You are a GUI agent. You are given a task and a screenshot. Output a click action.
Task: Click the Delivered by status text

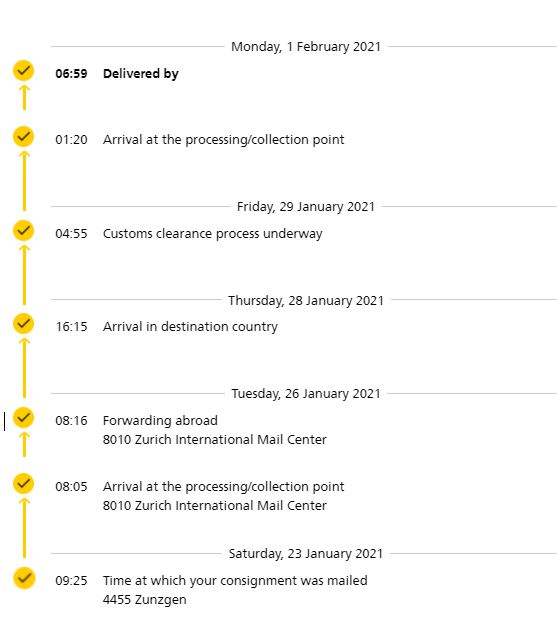click(141, 74)
